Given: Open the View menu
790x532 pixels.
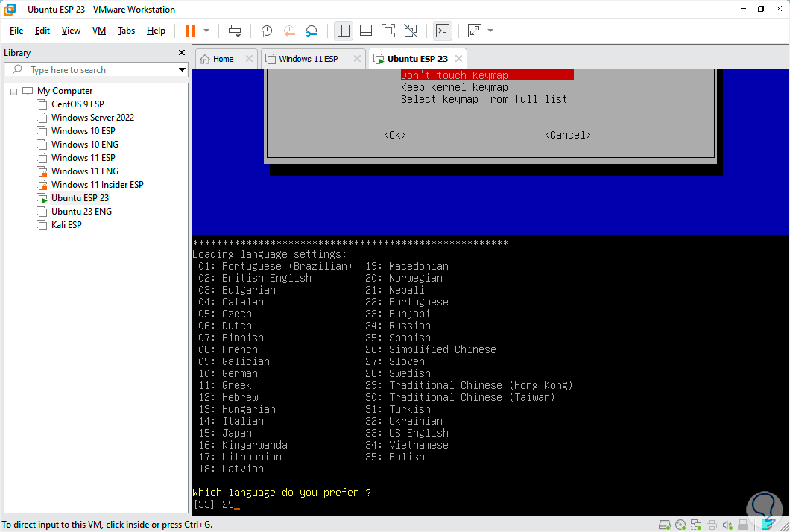Looking at the screenshot, I should [71, 31].
